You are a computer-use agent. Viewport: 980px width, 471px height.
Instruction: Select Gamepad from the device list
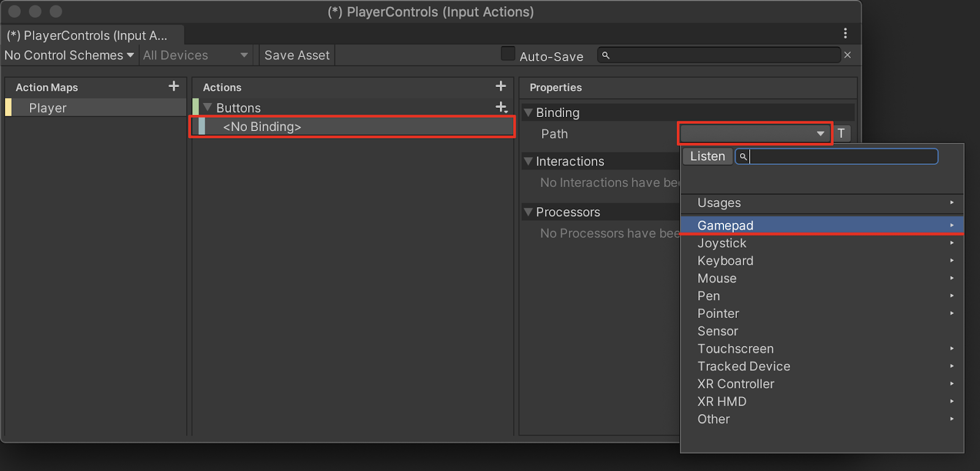(725, 225)
